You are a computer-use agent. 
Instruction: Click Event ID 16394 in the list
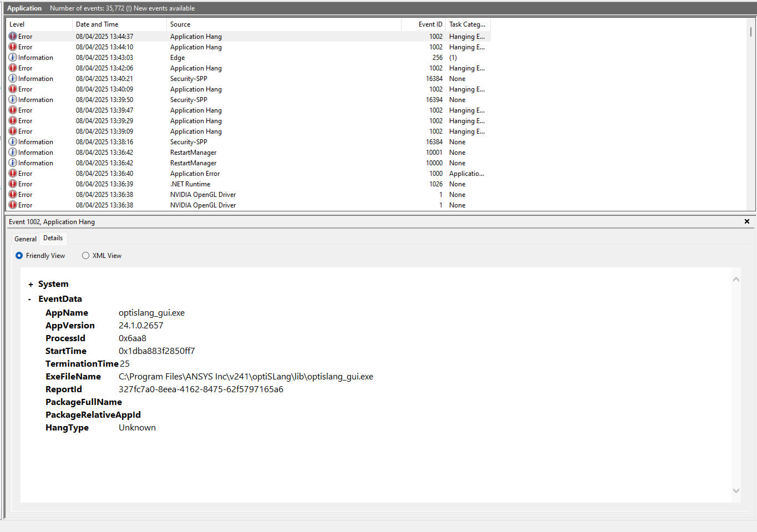434,100
